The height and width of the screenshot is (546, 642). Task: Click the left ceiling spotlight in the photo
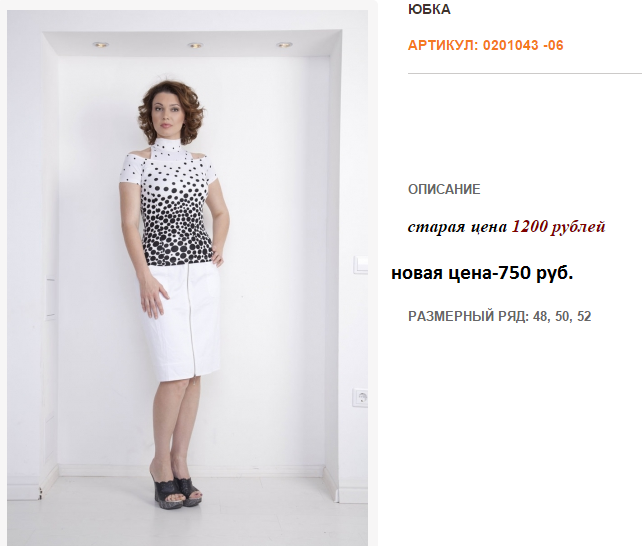100,45
